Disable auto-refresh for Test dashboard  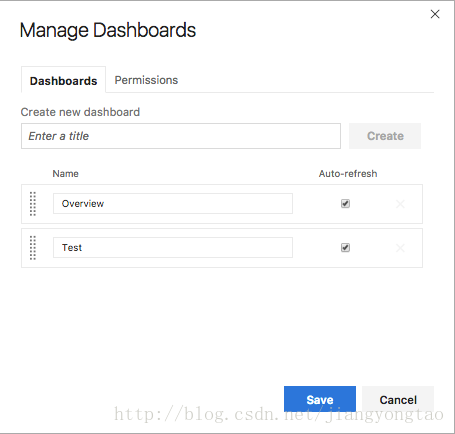pyautogui.click(x=345, y=247)
